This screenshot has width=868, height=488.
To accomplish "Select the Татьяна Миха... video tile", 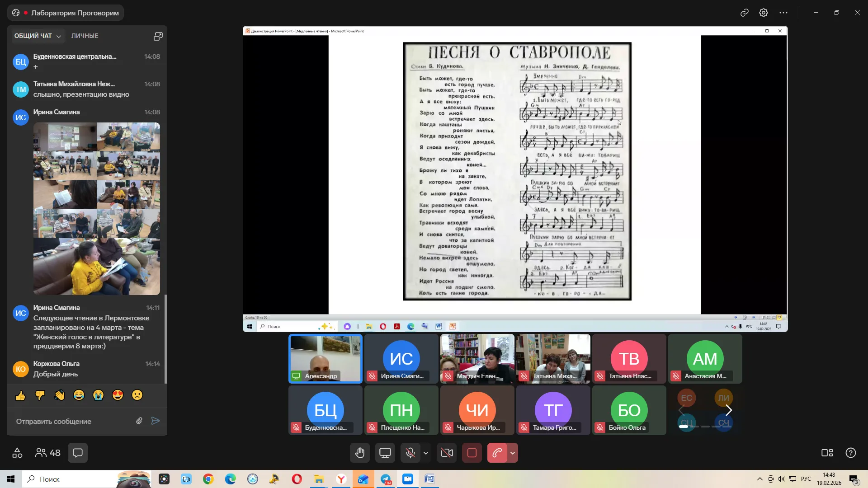I will pyautogui.click(x=553, y=359).
